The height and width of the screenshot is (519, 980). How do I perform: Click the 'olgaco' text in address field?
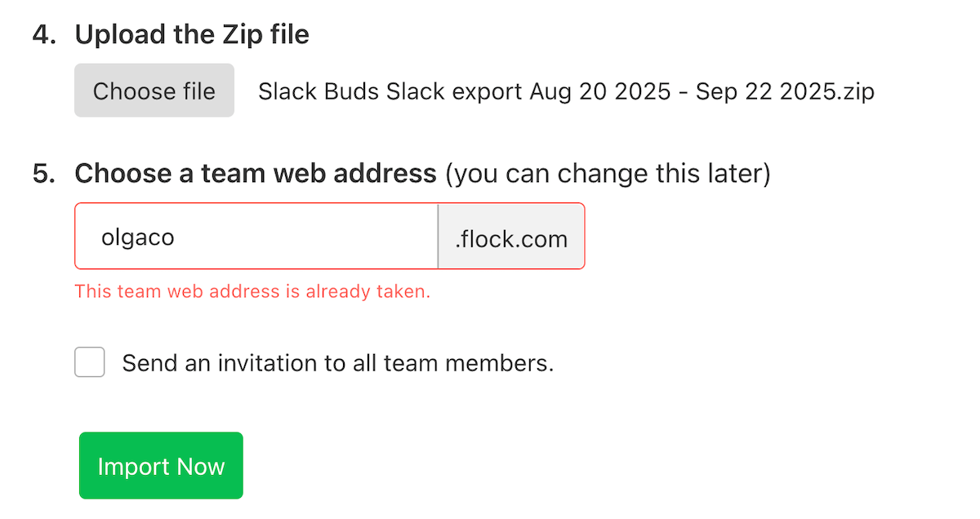[138, 237]
